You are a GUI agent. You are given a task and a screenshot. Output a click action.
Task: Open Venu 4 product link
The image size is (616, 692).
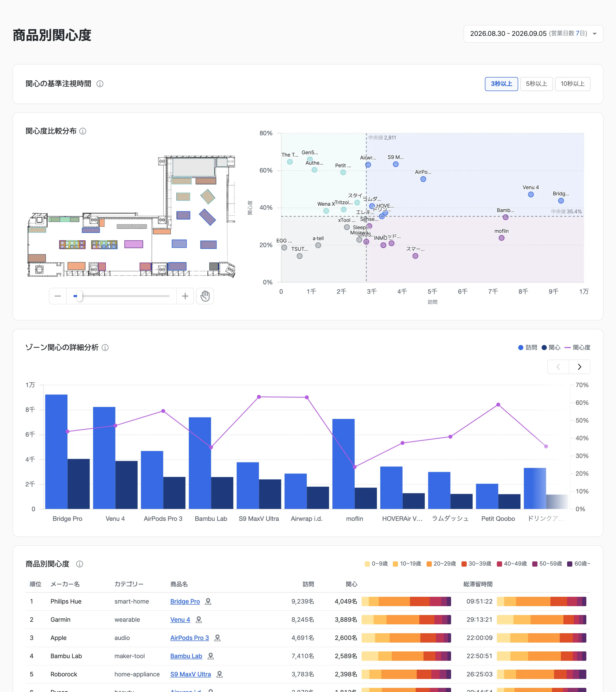[x=180, y=620]
